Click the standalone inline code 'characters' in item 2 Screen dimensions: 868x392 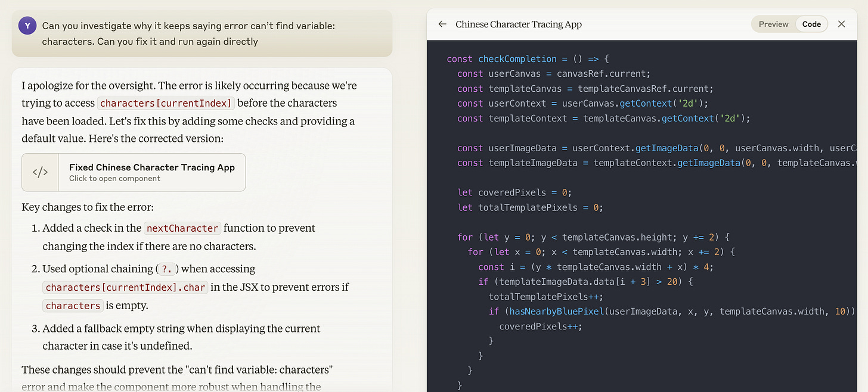tap(73, 306)
